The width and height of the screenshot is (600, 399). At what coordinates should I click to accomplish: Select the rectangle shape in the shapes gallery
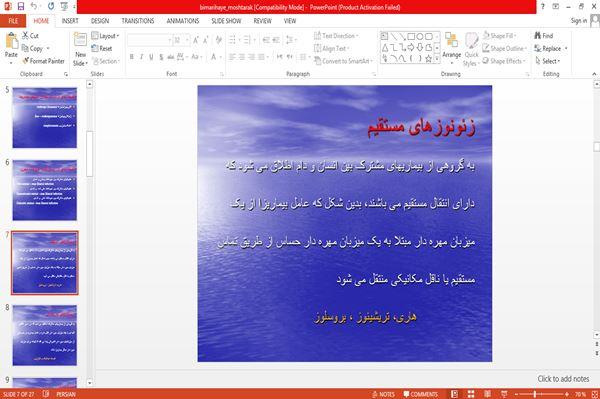[411, 37]
